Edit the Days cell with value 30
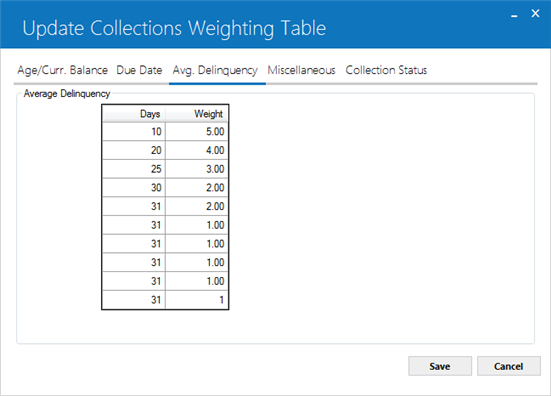 134,188
